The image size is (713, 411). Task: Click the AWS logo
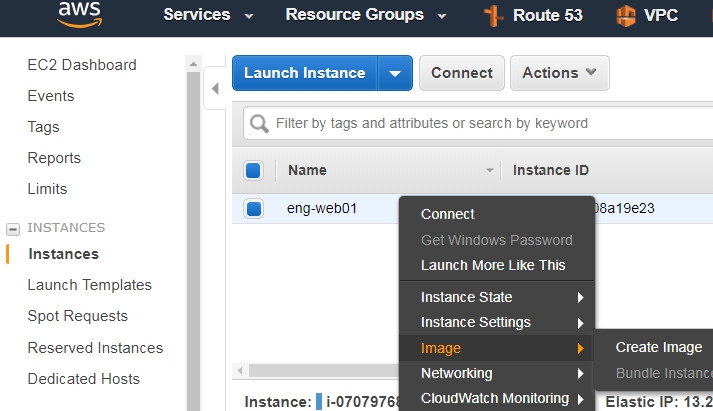click(x=80, y=14)
